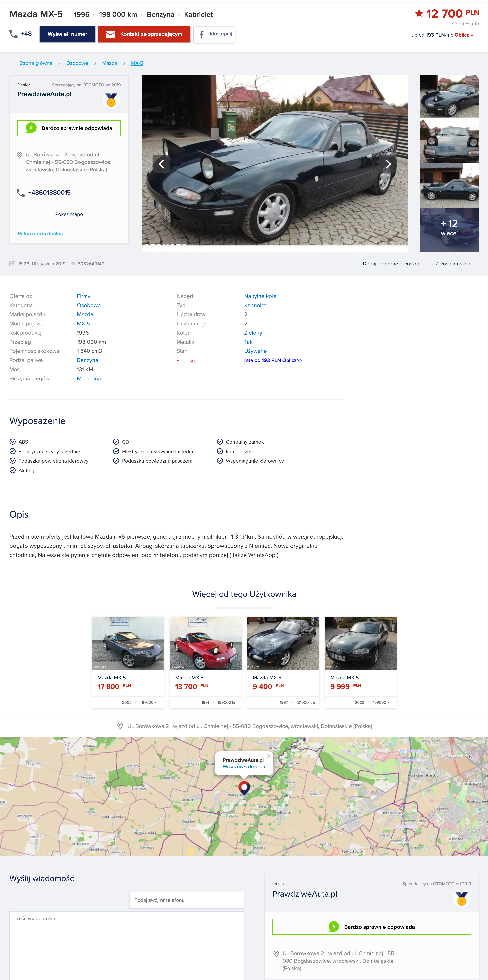This screenshot has width=488, height=980.
Task: Show next photo with right arrow
Action: pos(388,164)
